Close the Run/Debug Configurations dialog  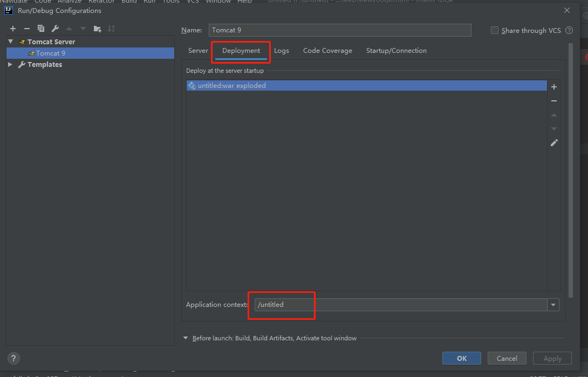point(567,10)
